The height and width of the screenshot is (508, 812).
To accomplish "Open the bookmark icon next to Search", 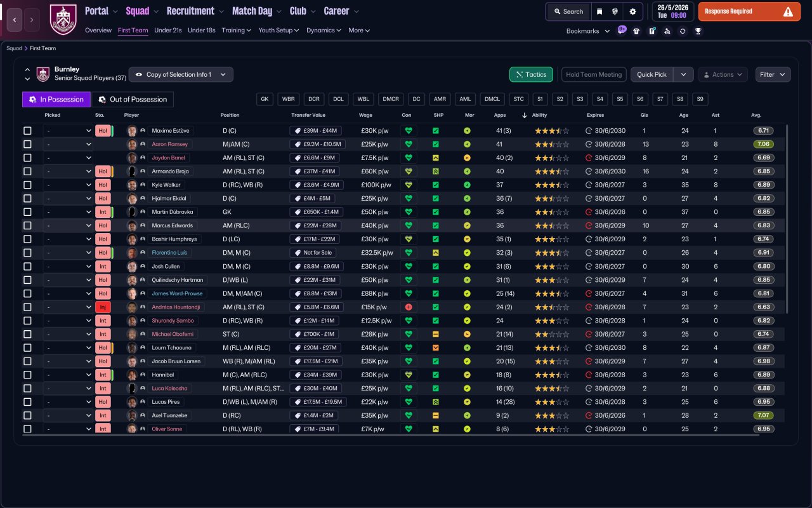I will pyautogui.click(x=599, y=11).
